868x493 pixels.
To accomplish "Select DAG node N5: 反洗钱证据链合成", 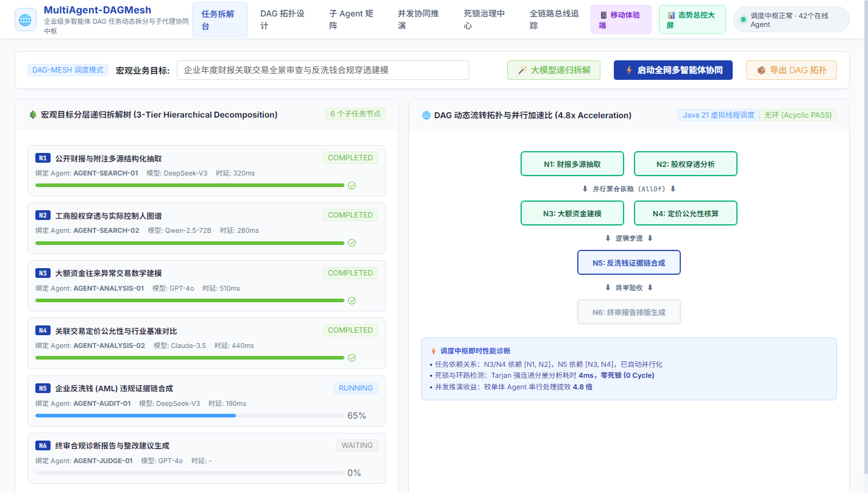I will pyautogui.click(x=629, y=263).
